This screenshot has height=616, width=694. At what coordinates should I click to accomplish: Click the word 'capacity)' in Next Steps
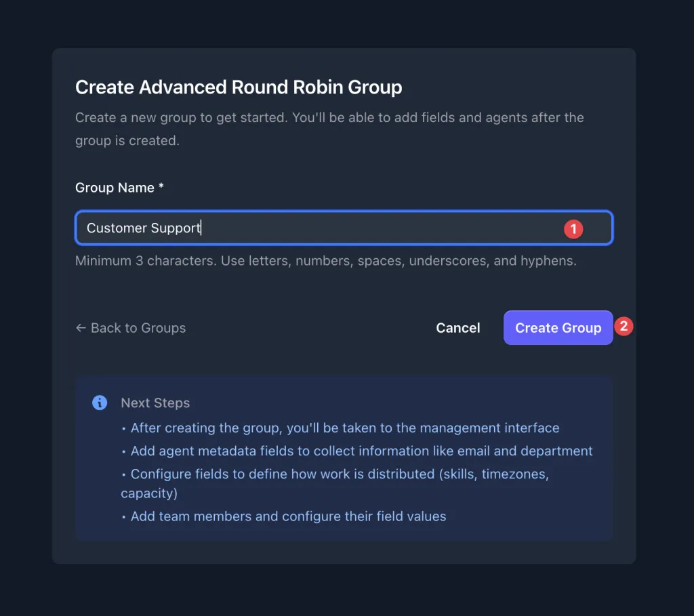pyautogui.click(x=149, y=493)
